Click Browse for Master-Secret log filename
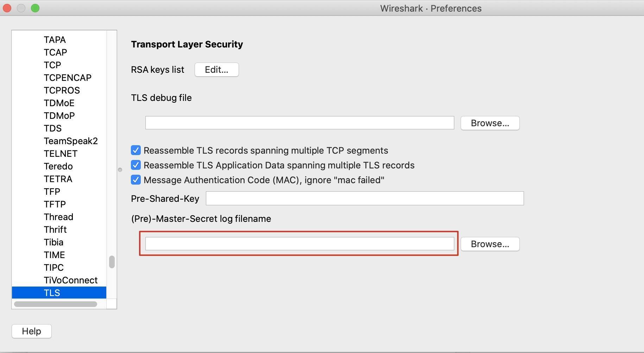This screenshot has width=644, height=353. tap(490, 244)
